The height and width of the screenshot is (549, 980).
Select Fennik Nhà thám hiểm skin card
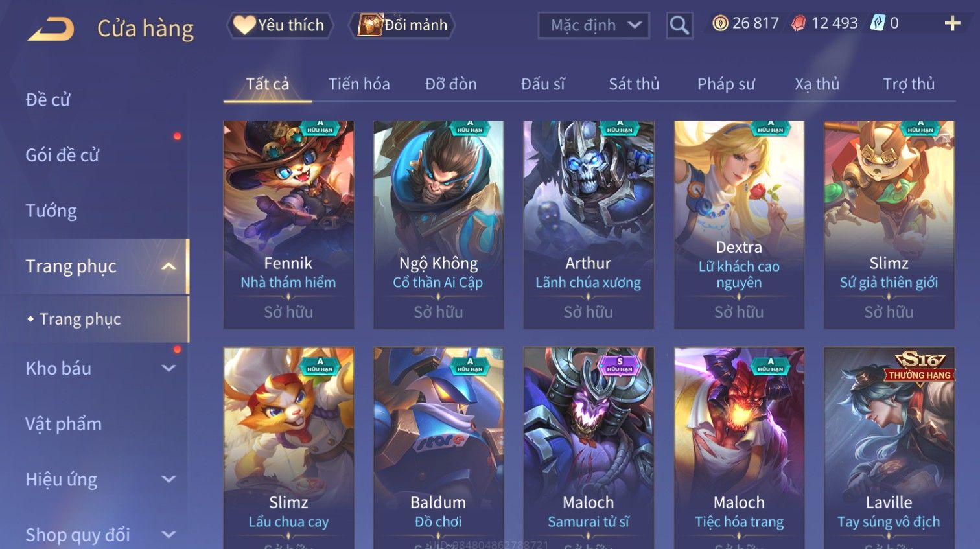tap(288, 224)
